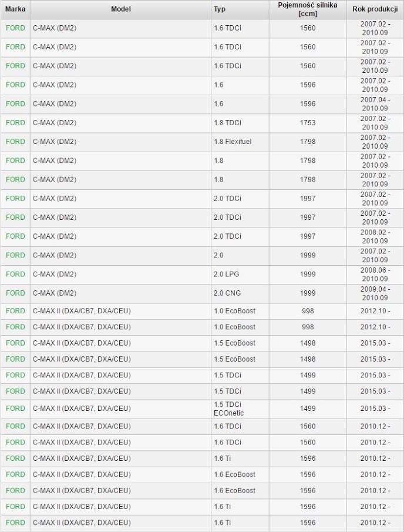Select the 2008.06 - 2010.09 production cell

(375, 275)
